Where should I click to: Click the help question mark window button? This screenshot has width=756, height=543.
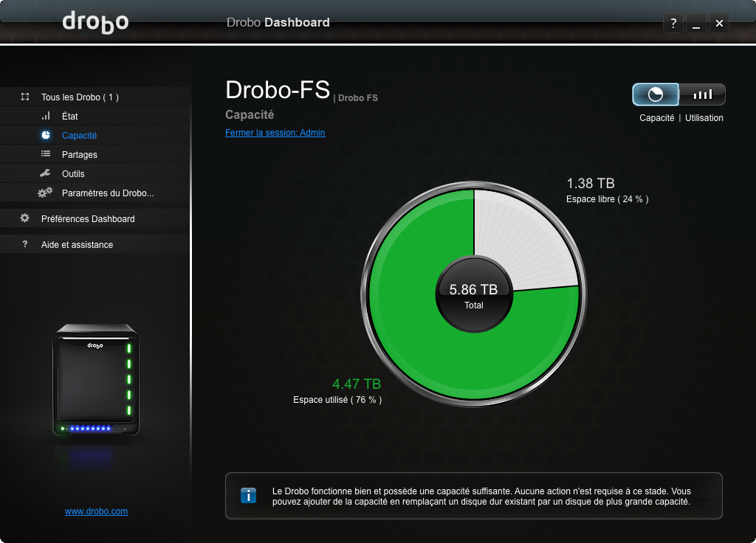pos(673,24)
